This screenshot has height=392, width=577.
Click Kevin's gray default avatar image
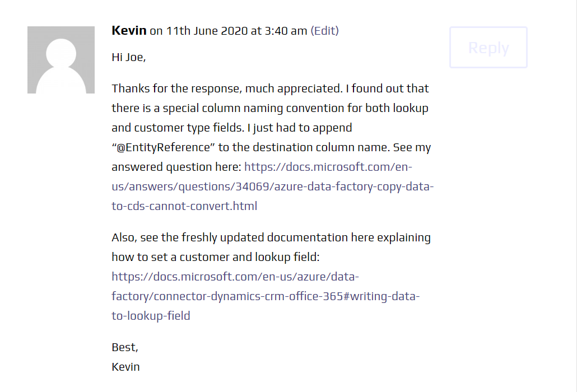coord(61,60)
